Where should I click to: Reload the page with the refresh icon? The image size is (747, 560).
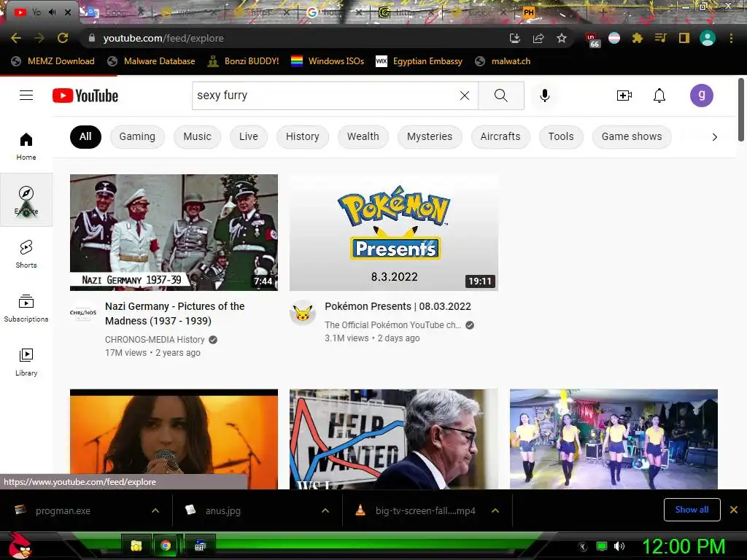pyautogui.click(x=63, y=38)
